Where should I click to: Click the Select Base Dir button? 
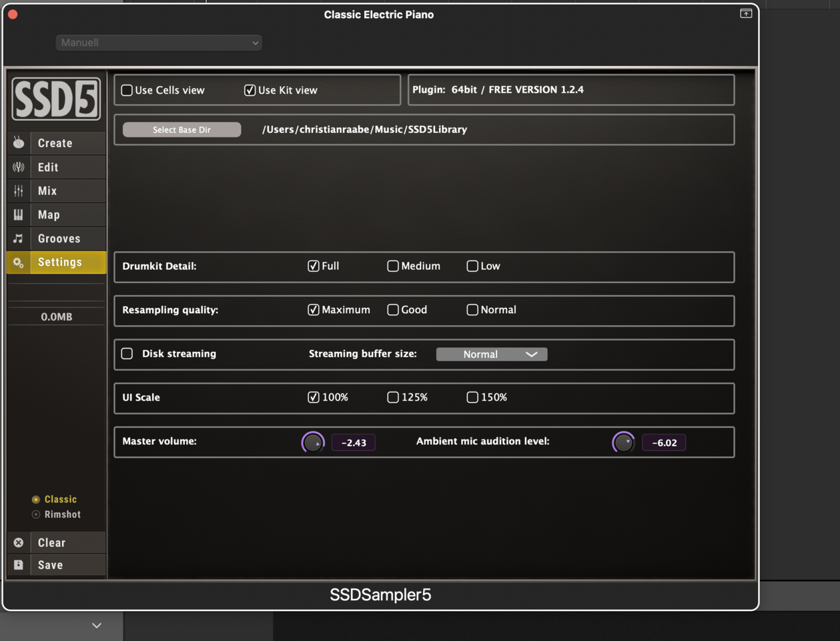(x=181, y=130)
